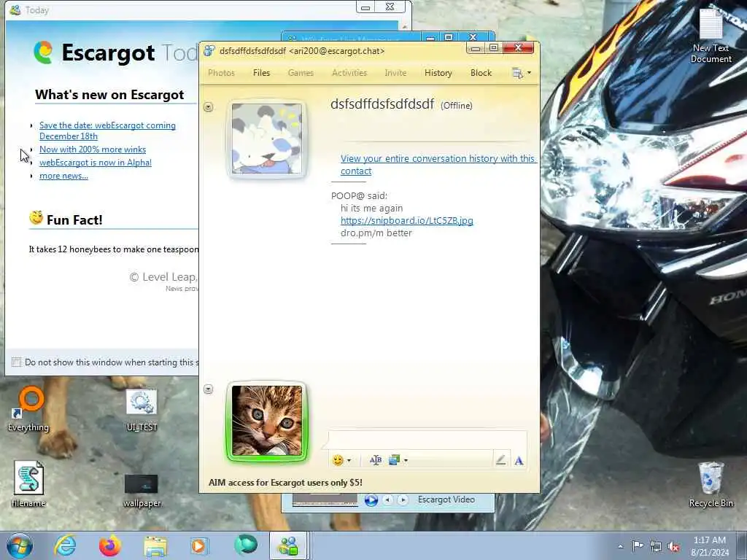747x560 pixels.
Task: Open Windows Media Player taskbar icon
Action: coord(199,545)
